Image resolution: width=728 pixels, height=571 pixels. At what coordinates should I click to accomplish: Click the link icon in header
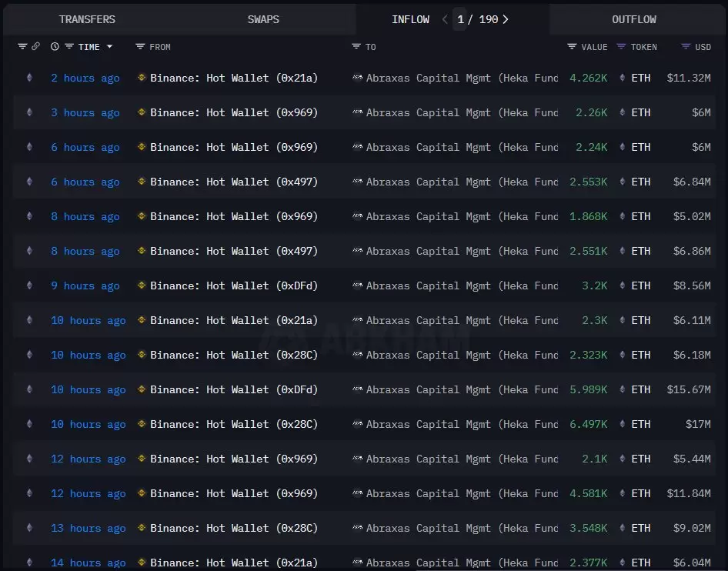click(x=35, y=46)
